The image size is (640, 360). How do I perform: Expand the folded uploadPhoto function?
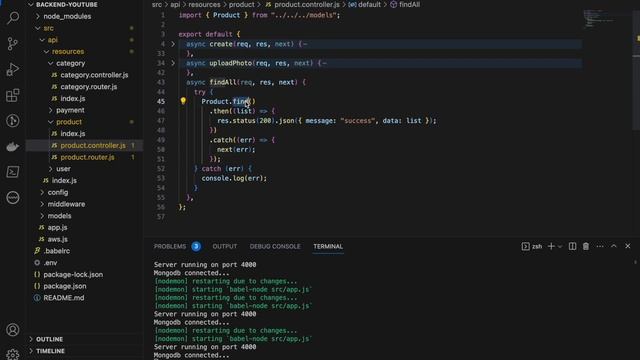point(173,63)
